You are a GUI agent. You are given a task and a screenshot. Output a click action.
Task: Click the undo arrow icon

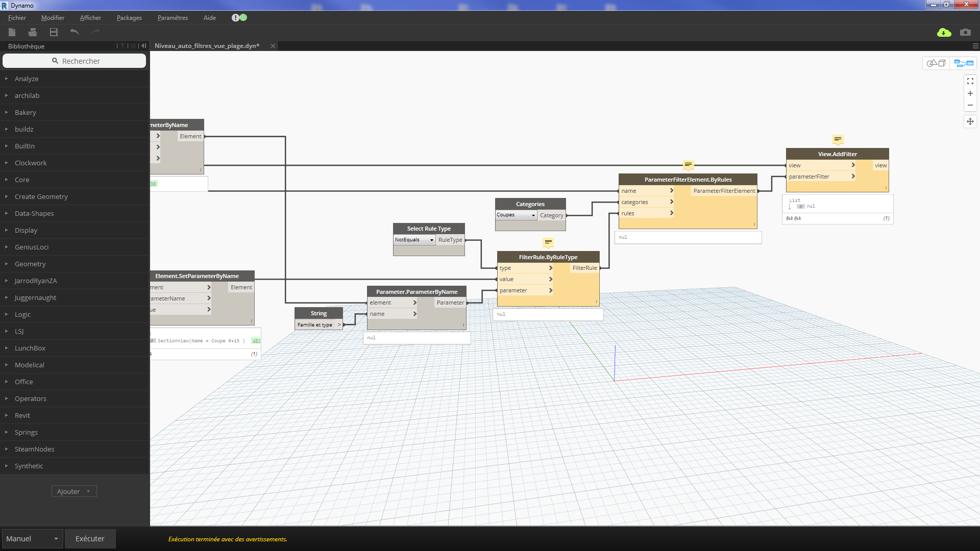tap(75, 32)
